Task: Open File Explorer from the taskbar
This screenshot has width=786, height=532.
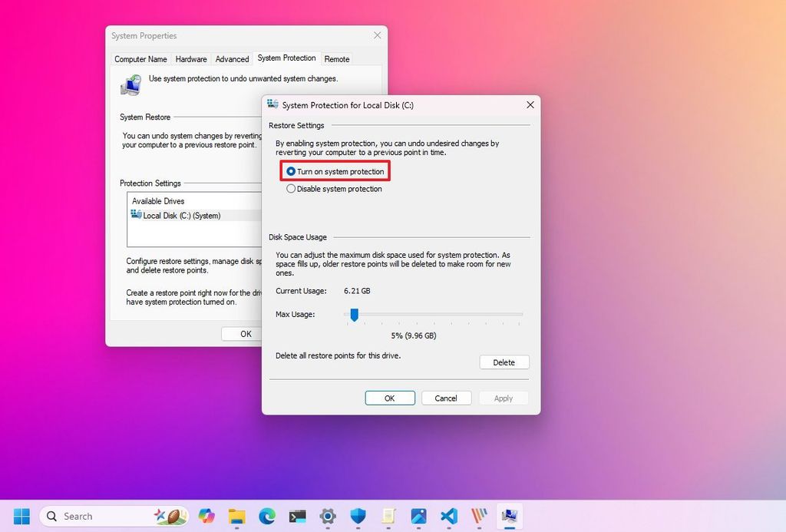Action: coord(236,516)
